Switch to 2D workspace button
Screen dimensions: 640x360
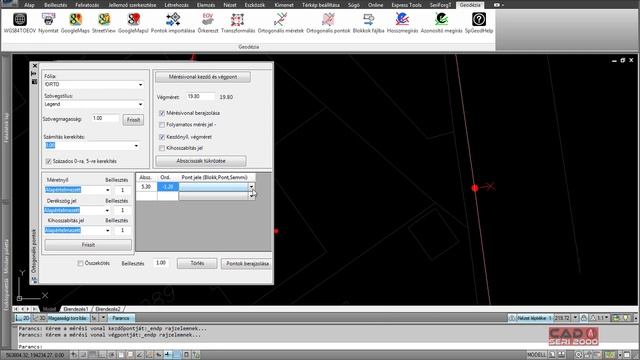(x=23, y=318)
